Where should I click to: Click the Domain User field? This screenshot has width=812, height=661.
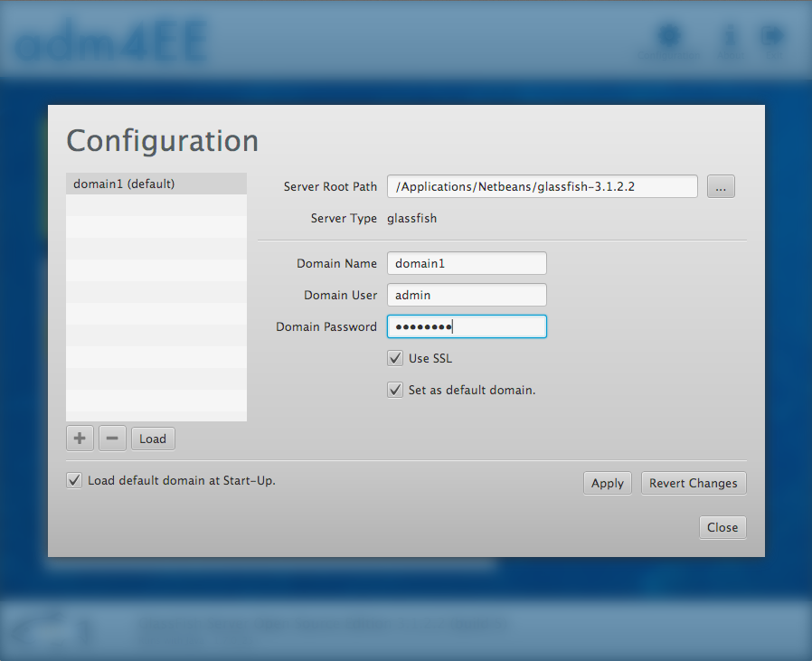coord(467,295)
